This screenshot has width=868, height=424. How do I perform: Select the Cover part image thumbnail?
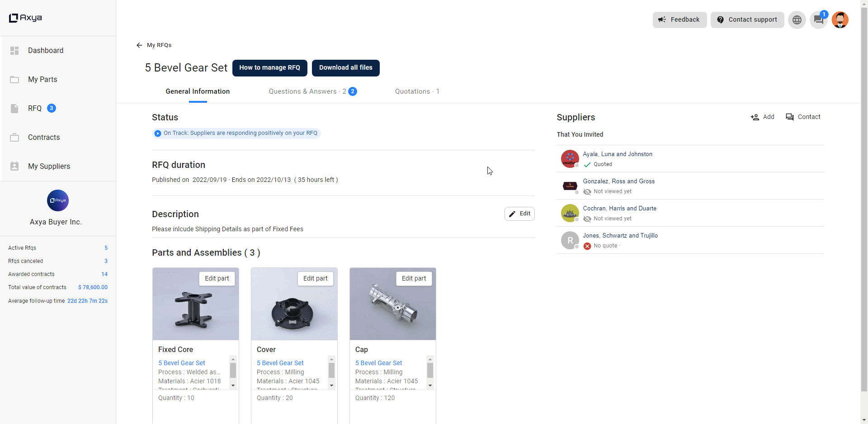(294, 304)
